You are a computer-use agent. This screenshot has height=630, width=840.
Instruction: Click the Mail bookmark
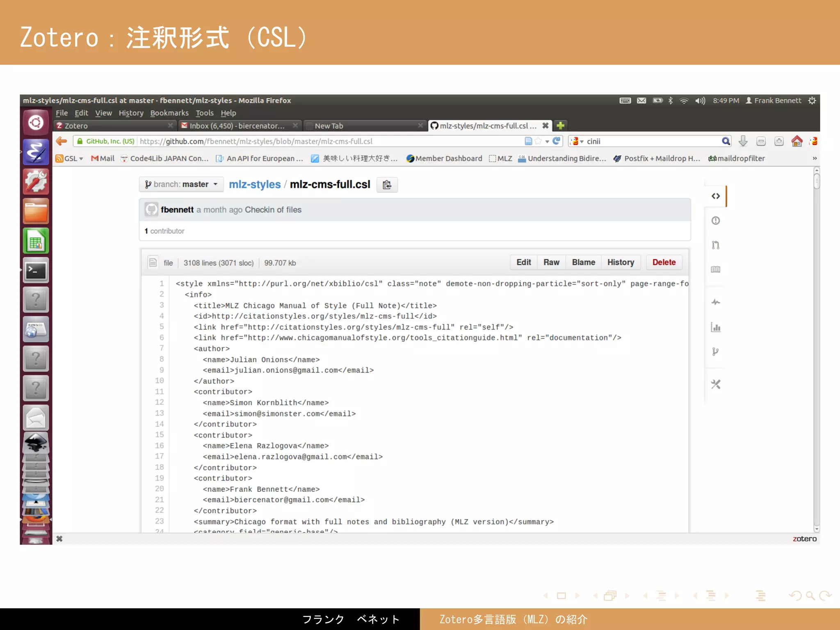[x=103, y=158]
